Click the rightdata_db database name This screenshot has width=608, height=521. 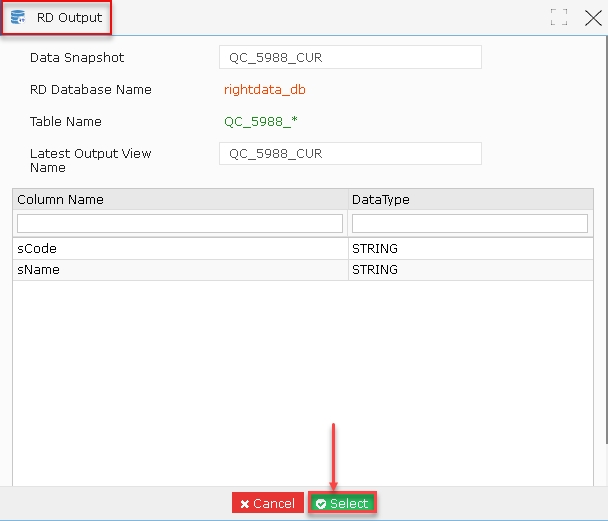(264, 90)
